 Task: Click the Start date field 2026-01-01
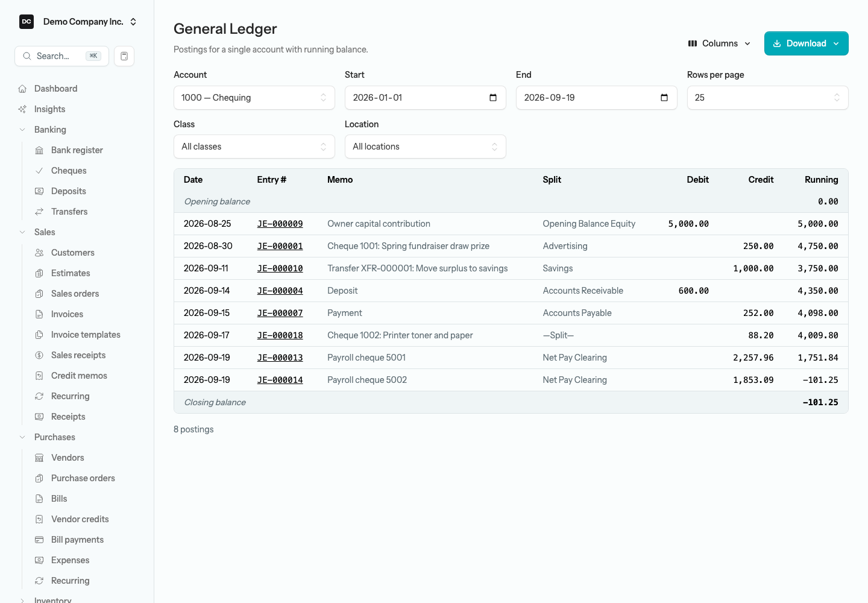coord(426,98)
